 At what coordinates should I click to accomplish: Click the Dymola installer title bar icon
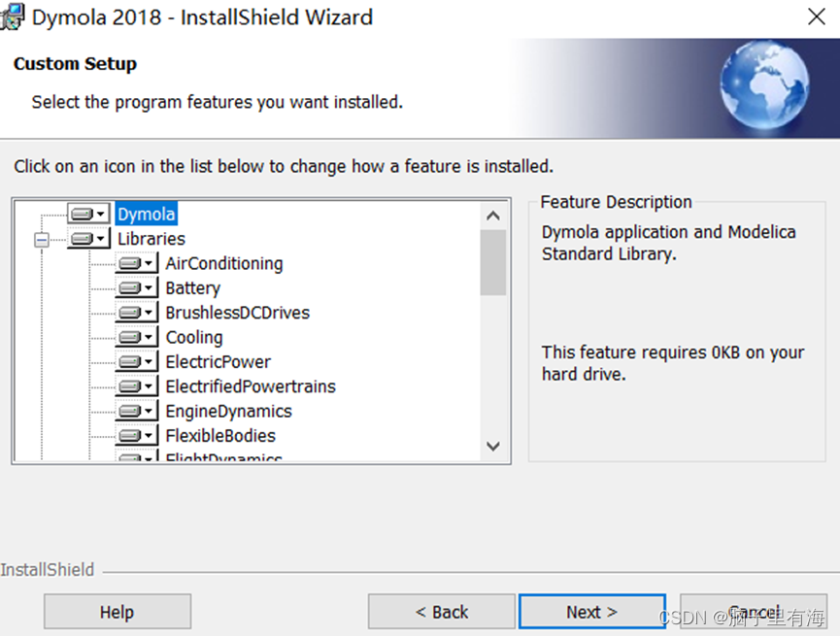pyautogui.click(x=12, y=17)
